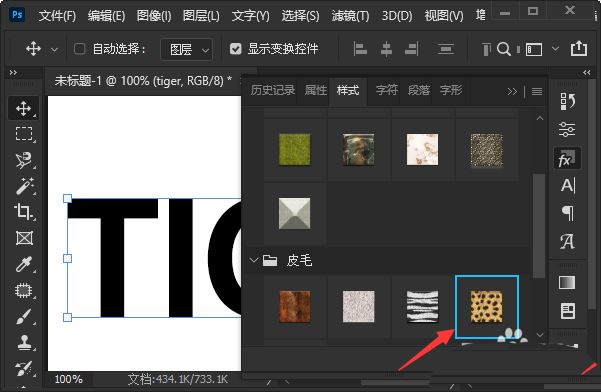Apply the zebra stripe fur style
The height and width of the screenshot is (392, 601).
click(422, 307)
